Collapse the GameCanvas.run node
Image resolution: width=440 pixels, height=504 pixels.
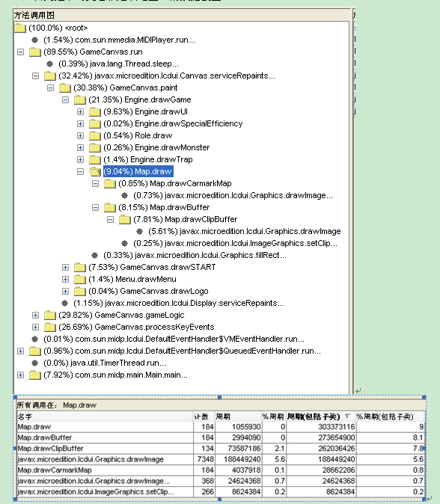point(21,52)
